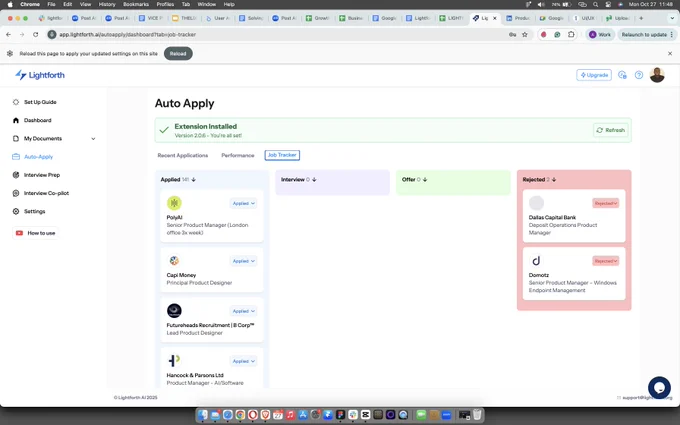The height and width of the screenshot is (425, 680).
Task: Open the Senior Product Manager London job title
Action: [x=207, y=229]
